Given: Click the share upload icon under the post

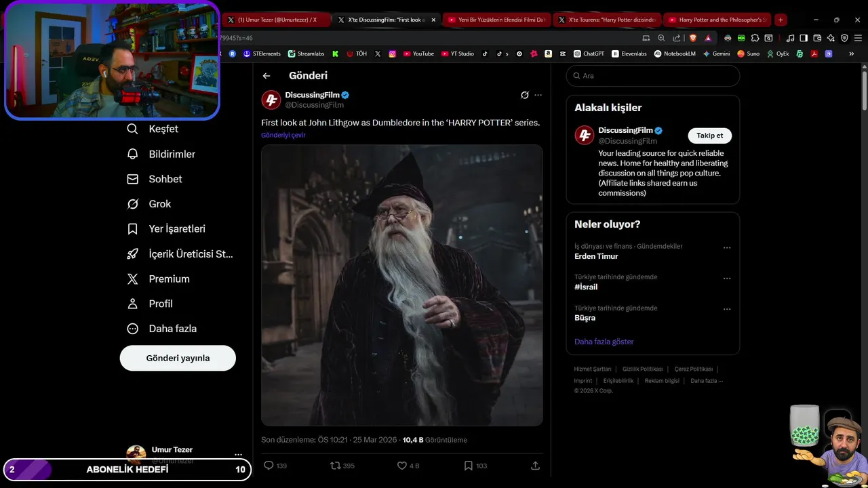Looking at the screenshot, I should [535, 466].
